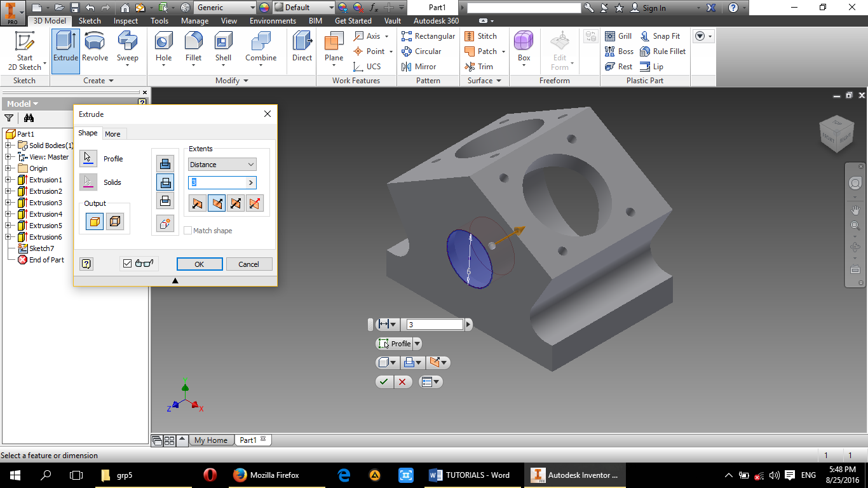Click the Profile selector in Extrude dialog
This screenshot has height=488, width=868.
88,158
